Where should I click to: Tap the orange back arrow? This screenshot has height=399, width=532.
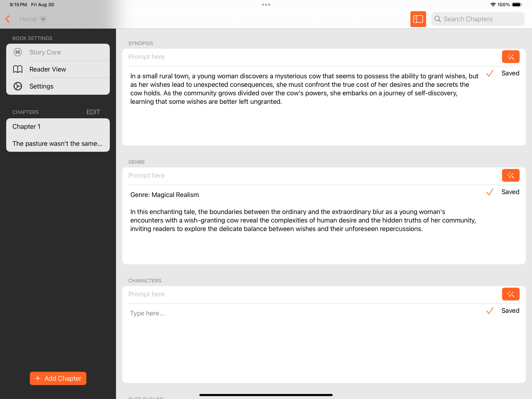[x=7, y=19]
